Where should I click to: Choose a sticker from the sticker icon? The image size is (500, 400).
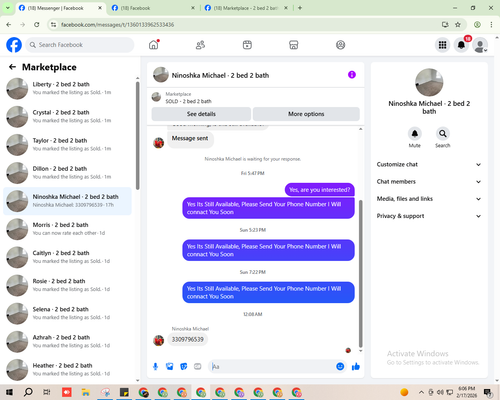(x=184, y=367)
